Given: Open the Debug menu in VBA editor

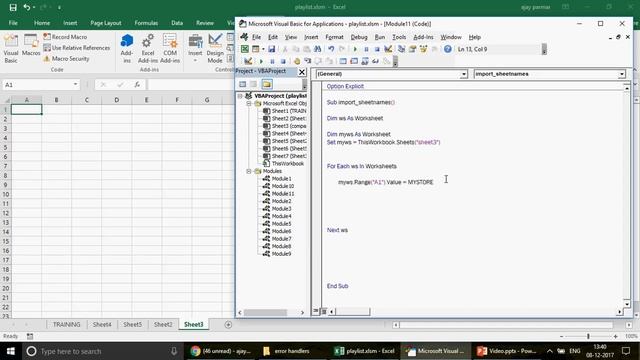Looking at the screenshot, I should 359,37.
